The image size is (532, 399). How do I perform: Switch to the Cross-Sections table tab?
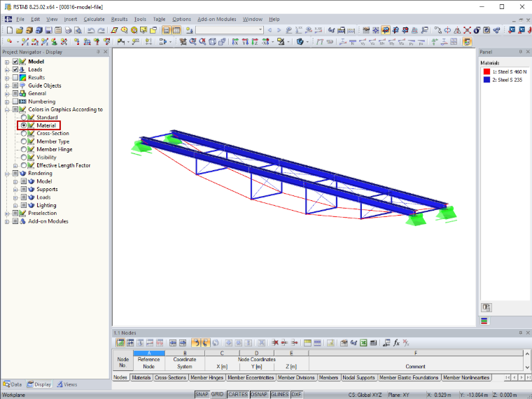click(170, 377)
